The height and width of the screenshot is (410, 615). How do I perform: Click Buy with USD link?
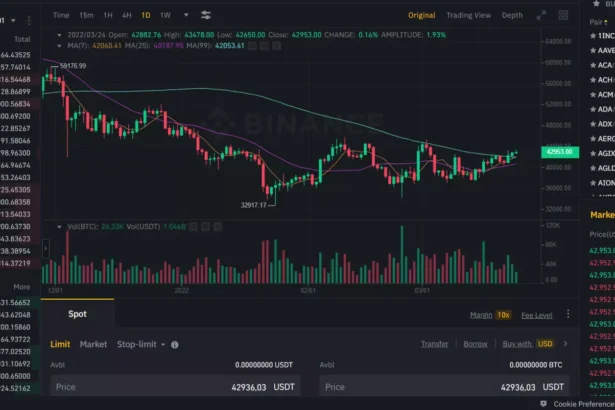[x=528, y=344]
